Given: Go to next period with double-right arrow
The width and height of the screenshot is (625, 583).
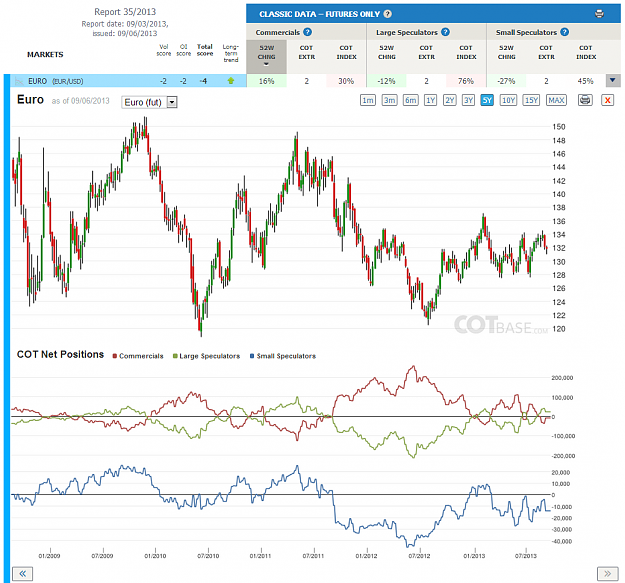Looking at the screenshot, I should click(607, 574).
